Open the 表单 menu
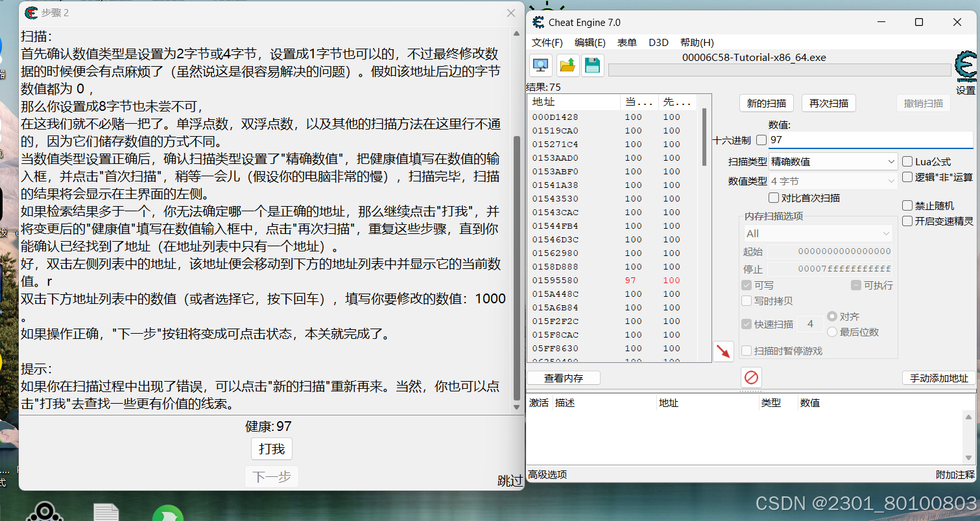This screenshot has height=521, width=980. pyautogui.click(x=627, y=42)
